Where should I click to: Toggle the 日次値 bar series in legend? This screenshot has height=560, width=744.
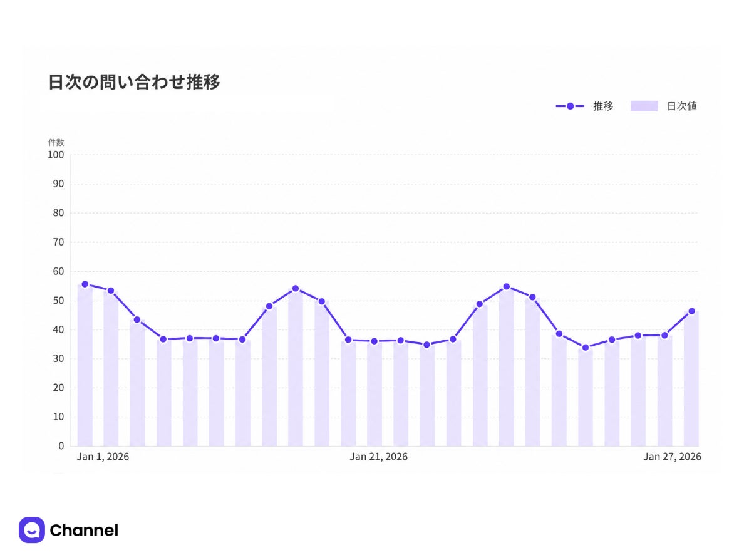tap(664, 106)
